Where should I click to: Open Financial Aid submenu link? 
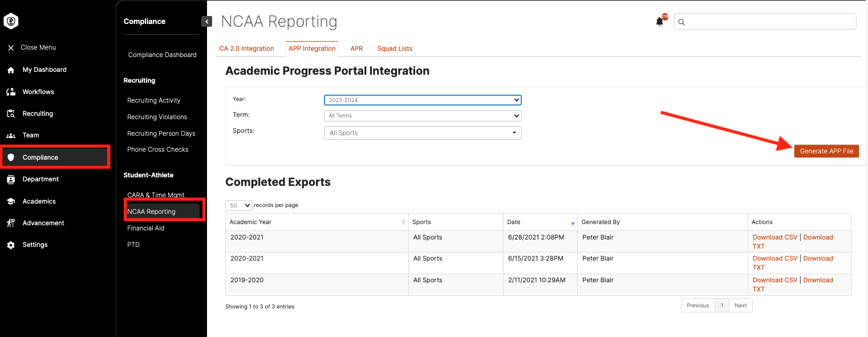tap(145, 229)
